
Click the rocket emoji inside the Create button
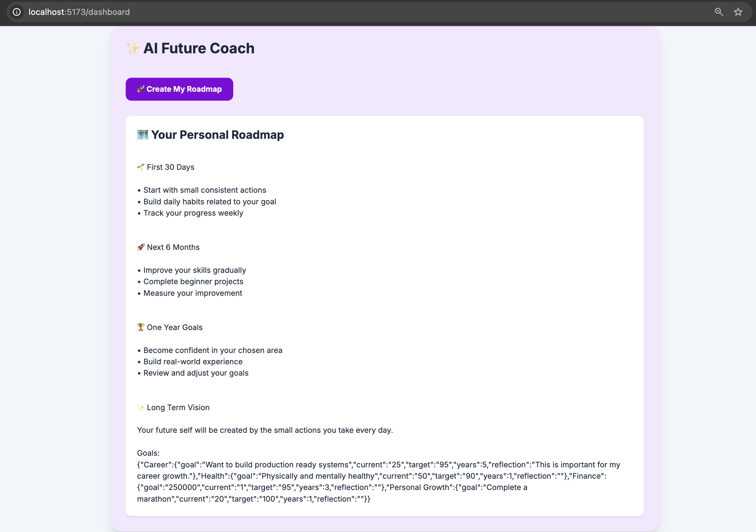(x=141, y=89)
